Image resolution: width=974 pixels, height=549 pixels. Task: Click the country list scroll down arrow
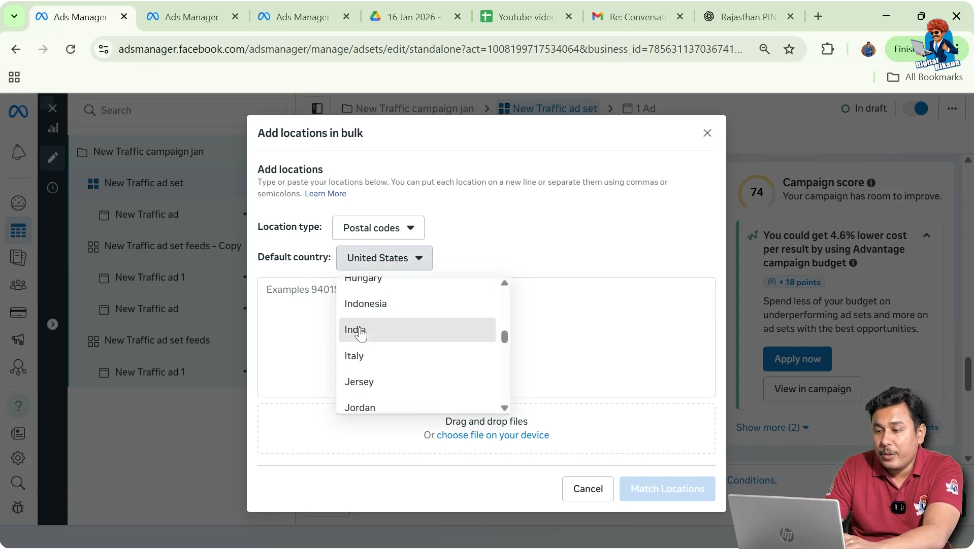504,408
